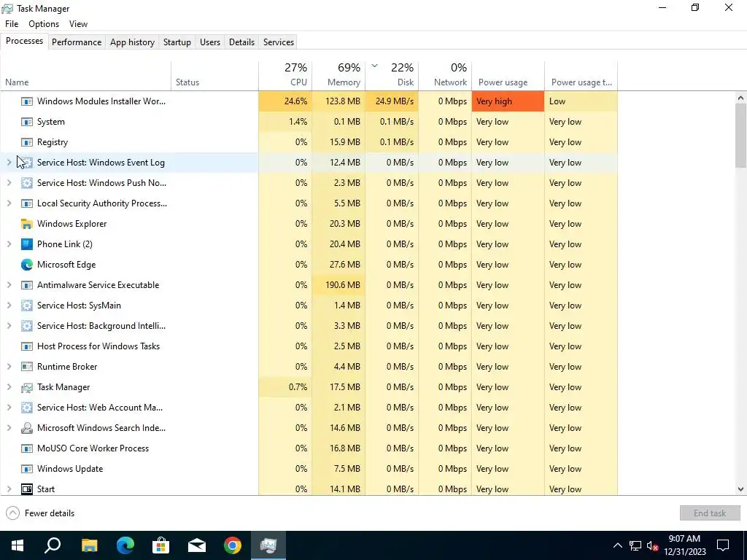Open the File menu
This screenshot has height=560, width=747.
(12, 24)
